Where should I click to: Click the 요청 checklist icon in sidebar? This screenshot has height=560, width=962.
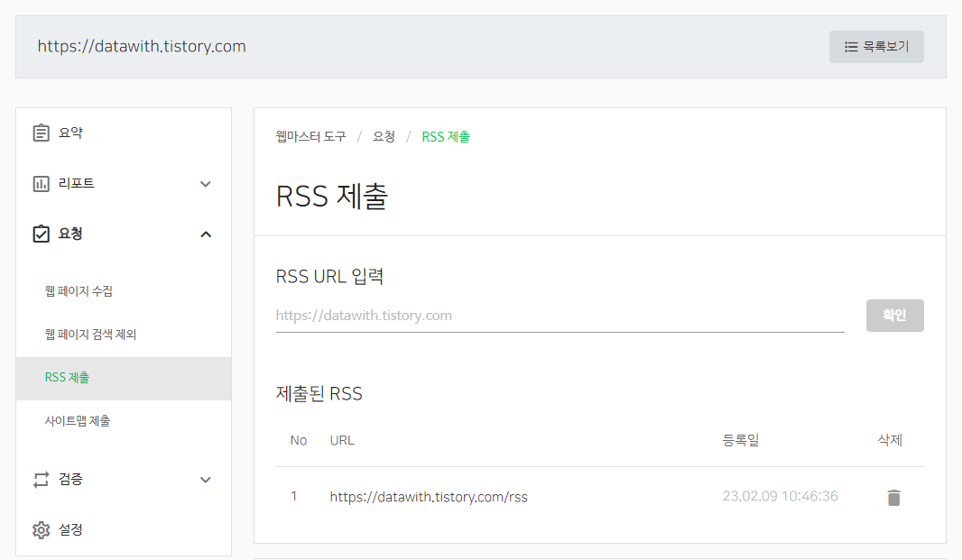pos(41,234)
